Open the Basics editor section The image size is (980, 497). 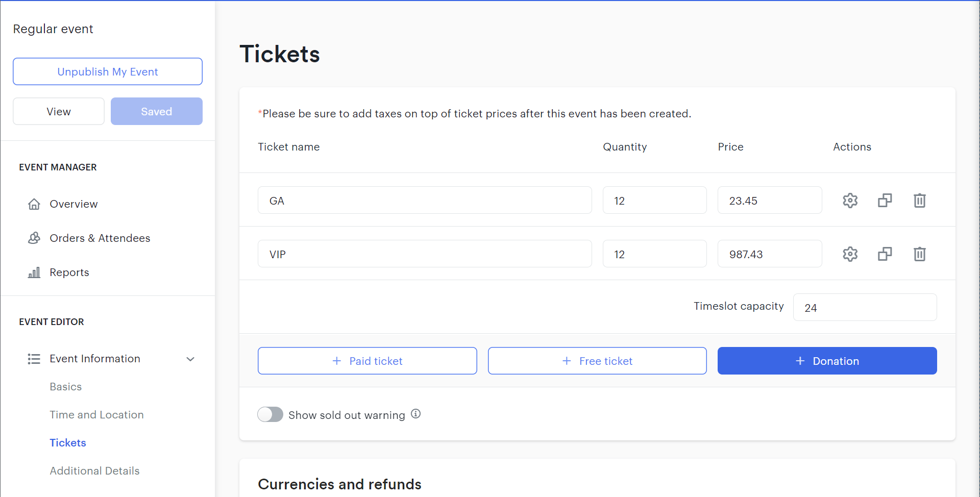click(65, 387)
